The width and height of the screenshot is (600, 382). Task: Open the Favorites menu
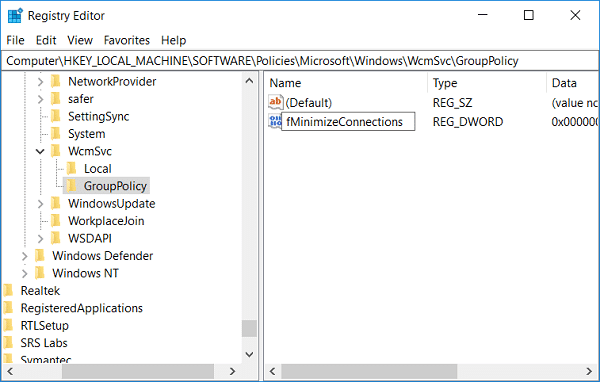click(127, 40)
